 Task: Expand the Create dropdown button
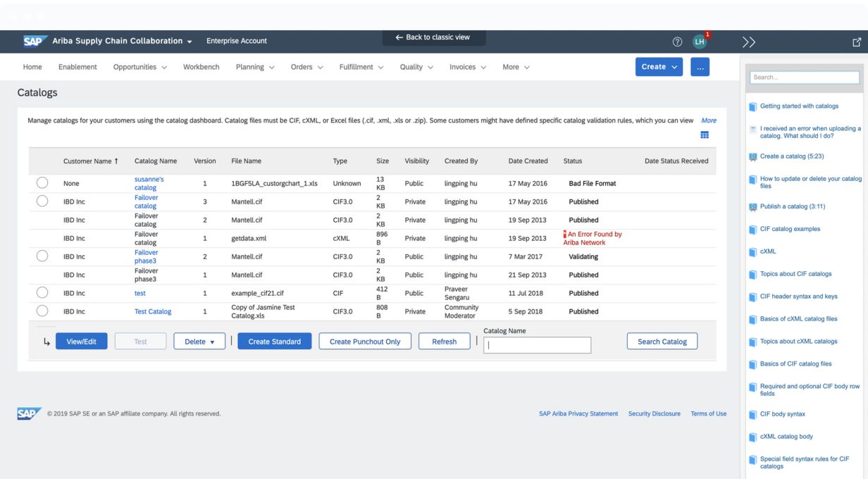pyautogui.click(x=659, y=67)
